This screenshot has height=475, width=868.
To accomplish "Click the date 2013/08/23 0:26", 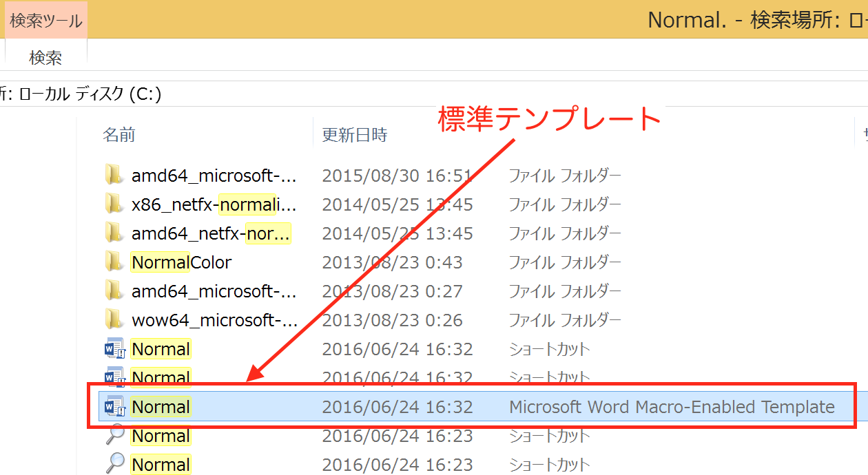I will click(x=392, y=320).
